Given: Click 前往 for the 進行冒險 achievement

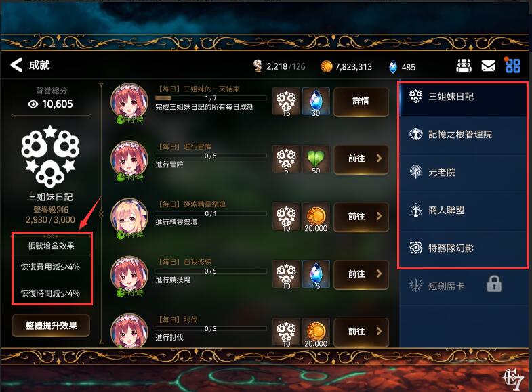Looking at the screenshot, I should (361, 158).
